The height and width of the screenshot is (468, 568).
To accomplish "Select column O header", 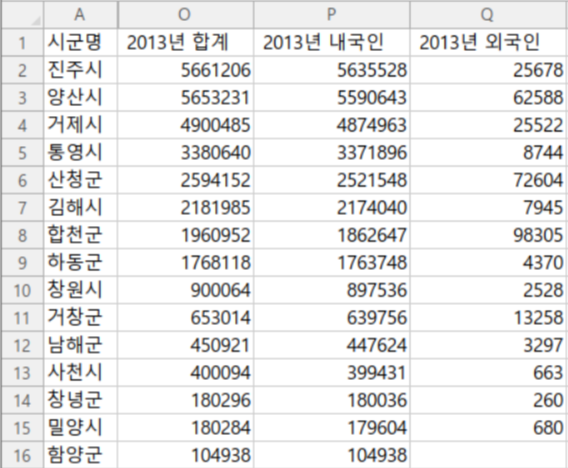I will [x=185, y=15].
